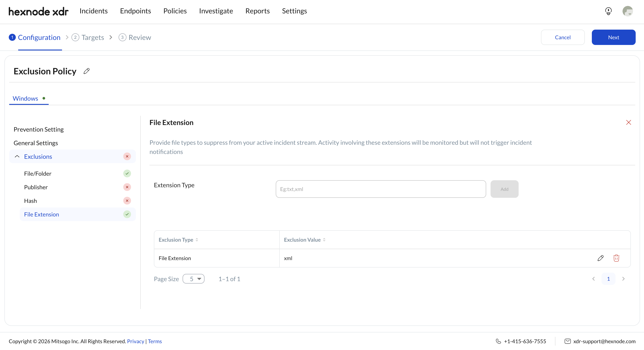Screen dimensions: 644x350
Task: Click the Next button
Action: click(x=614, y=37)
